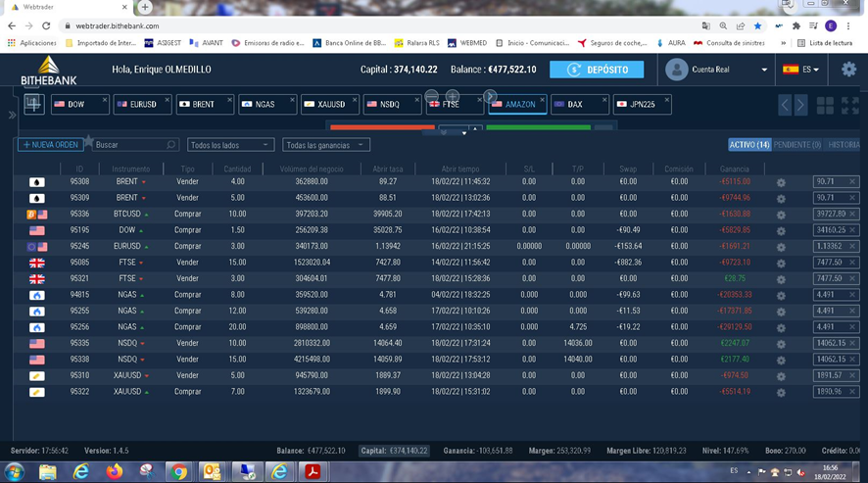This screenshot has height=483, width=868.
Task: Toggle the fullscreen expand icon
Action: click(x=849, y=105)
